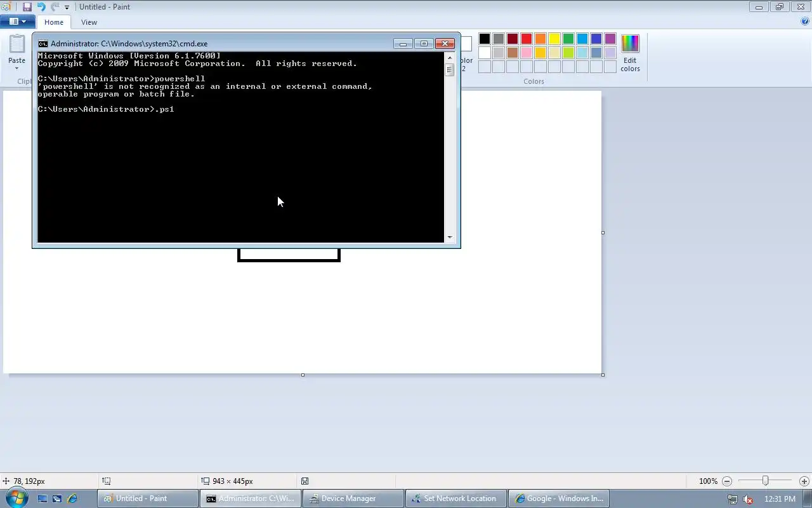Pick the turquoise blue color swatch

click(x=582, y=39)
